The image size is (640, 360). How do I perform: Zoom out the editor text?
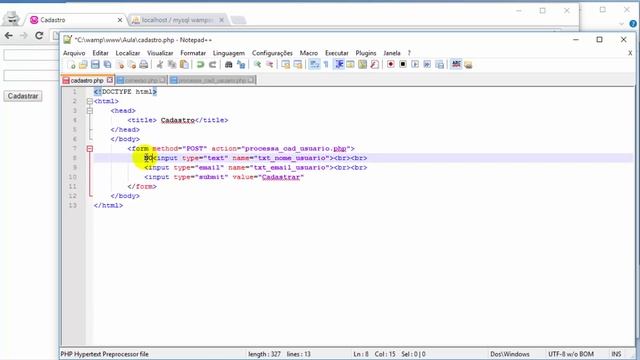269,64
